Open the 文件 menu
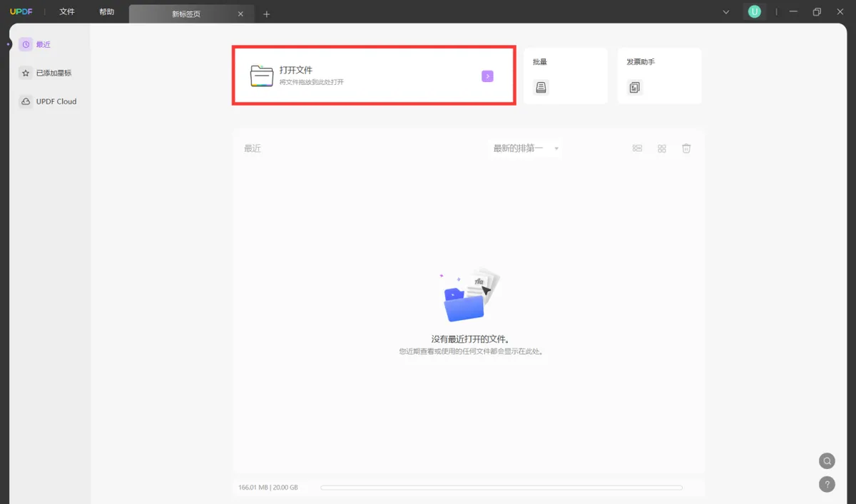This screenshot has height=504, width=856. click(x=67, y=12)
